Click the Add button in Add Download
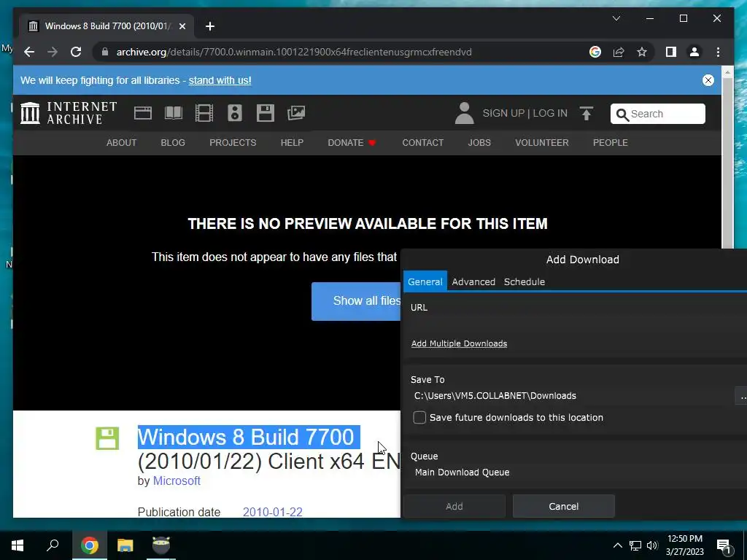 [x=454, y=506]
